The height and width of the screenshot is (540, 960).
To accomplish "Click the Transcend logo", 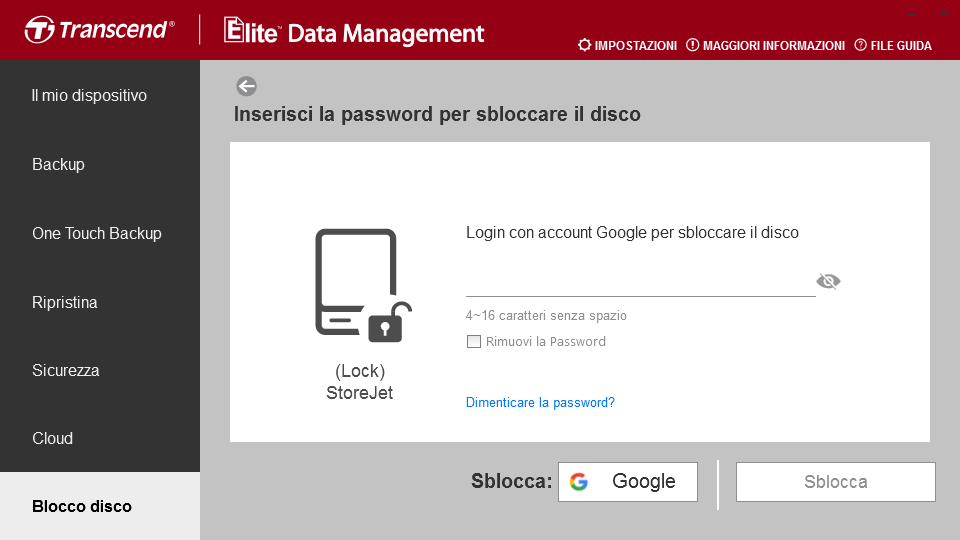I will tap(100, 29).
